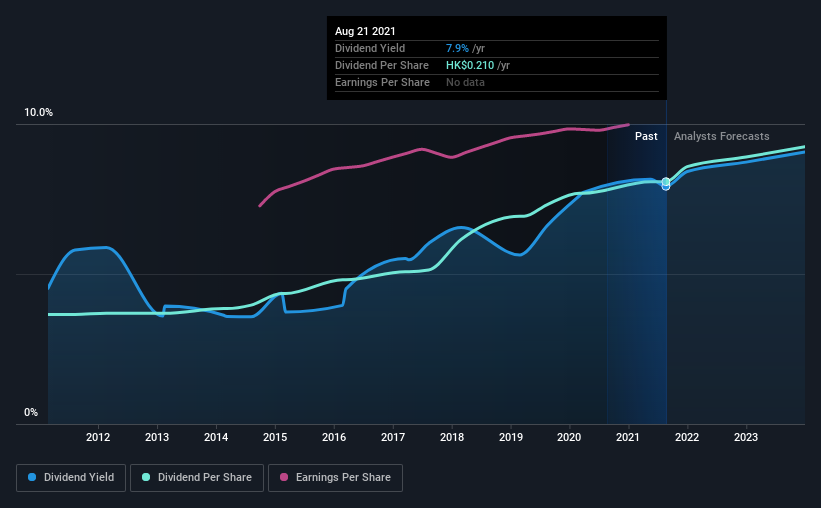Select the 2016 x-axis label
821x508 pixels.
click(334, 437)
